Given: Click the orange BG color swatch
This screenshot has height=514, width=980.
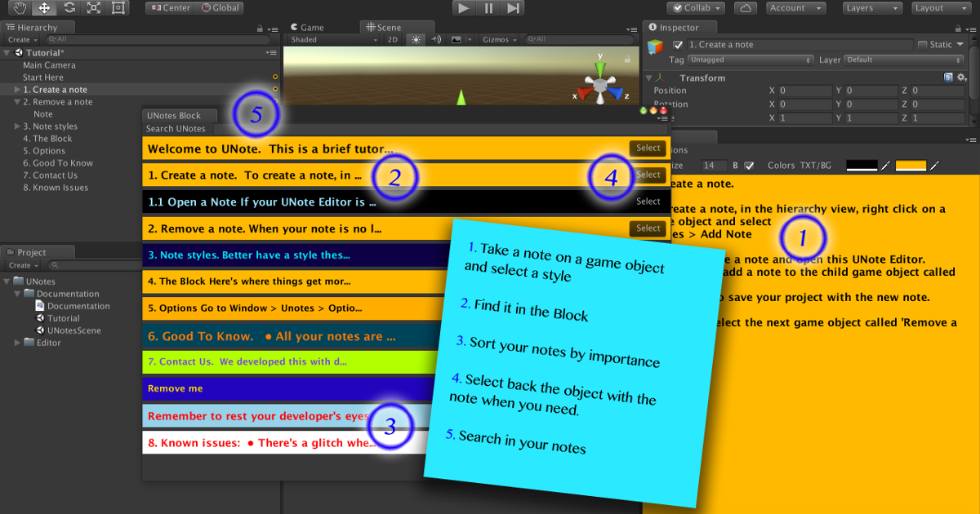Looking at the screenshot, I should point(911,165).
